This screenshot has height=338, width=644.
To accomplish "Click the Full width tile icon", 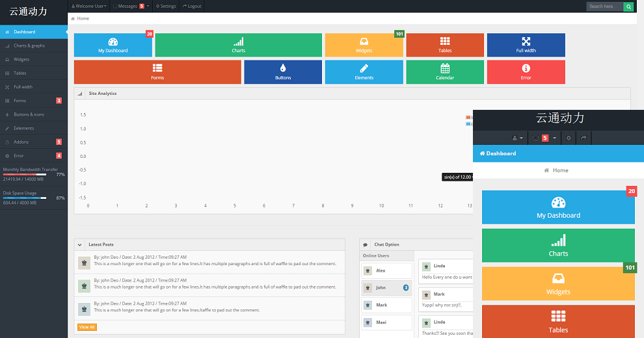I will pos(526,42).
